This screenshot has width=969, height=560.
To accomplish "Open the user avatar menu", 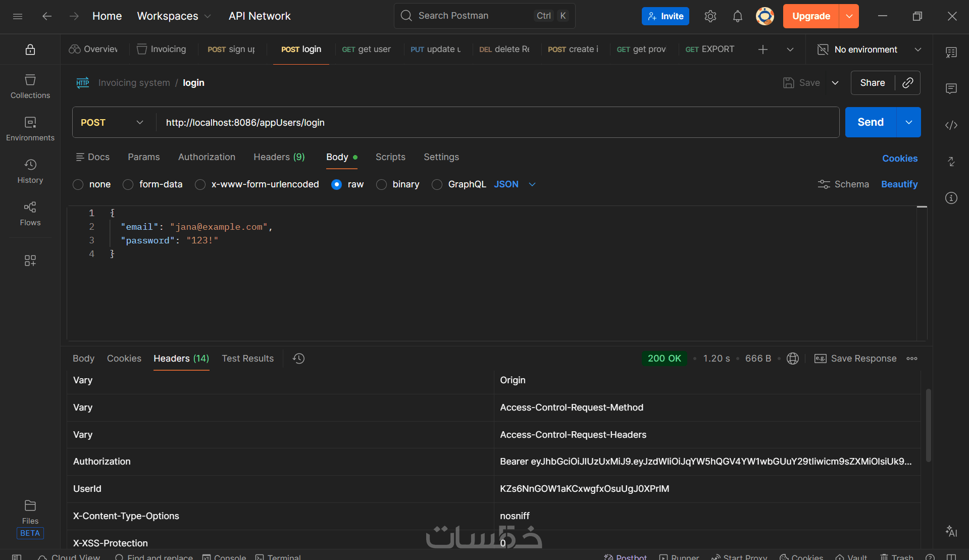I will (x=765, y=16).
